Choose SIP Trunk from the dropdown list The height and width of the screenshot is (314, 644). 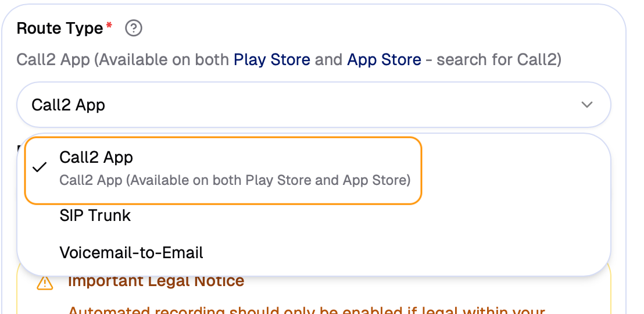pos(95,216)
